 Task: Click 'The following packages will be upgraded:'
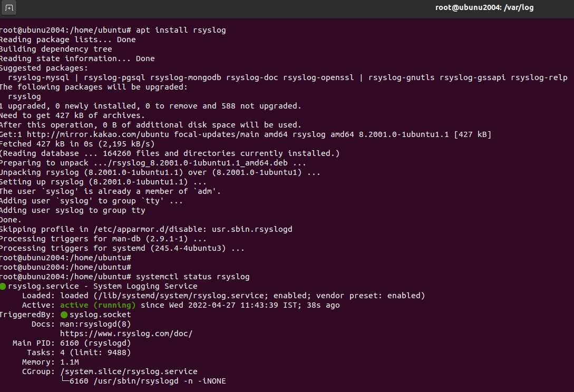tap(94, 87)
